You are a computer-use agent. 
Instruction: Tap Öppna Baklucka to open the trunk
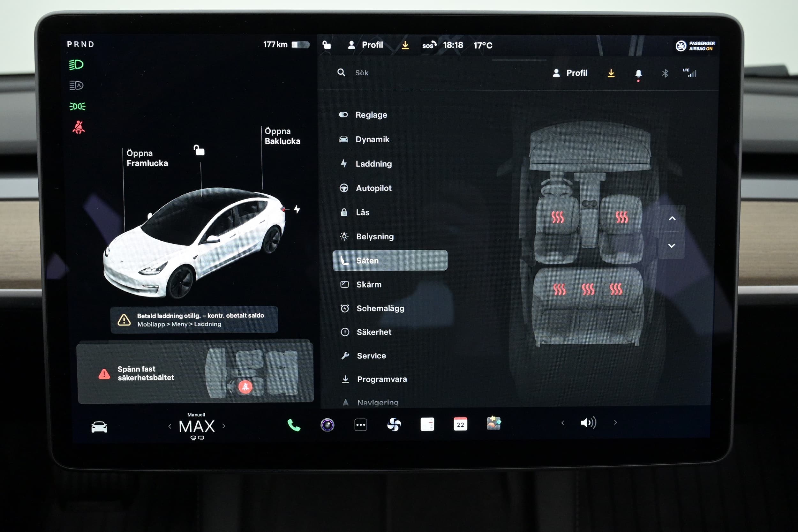click(x=282, y=136)
